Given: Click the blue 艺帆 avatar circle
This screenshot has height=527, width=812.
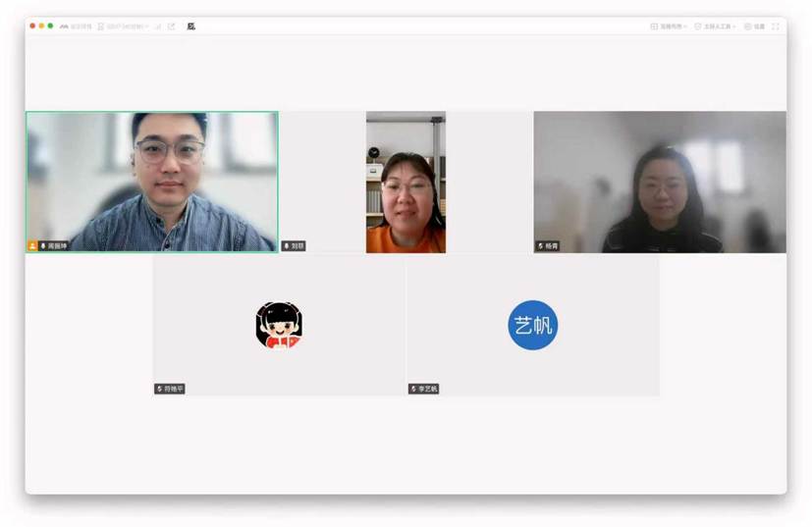Looking at the screenshot, I should 532,325.
